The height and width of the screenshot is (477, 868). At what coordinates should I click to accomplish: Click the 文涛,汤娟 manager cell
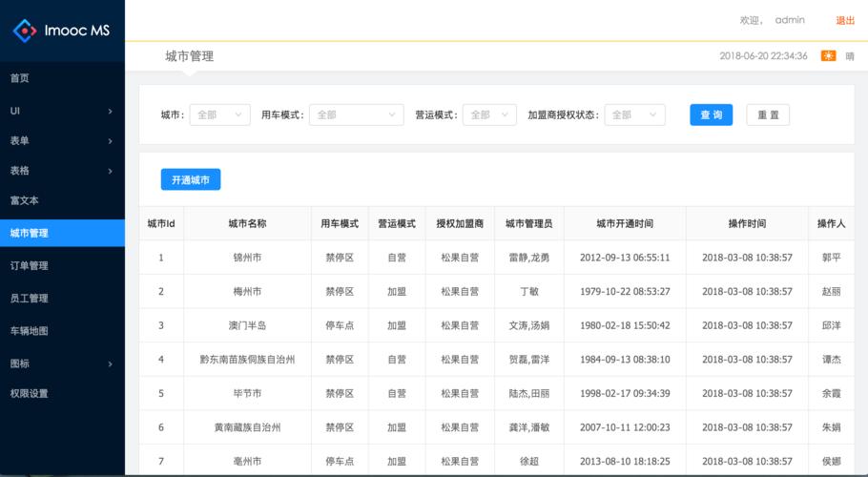tap(529, 325)
